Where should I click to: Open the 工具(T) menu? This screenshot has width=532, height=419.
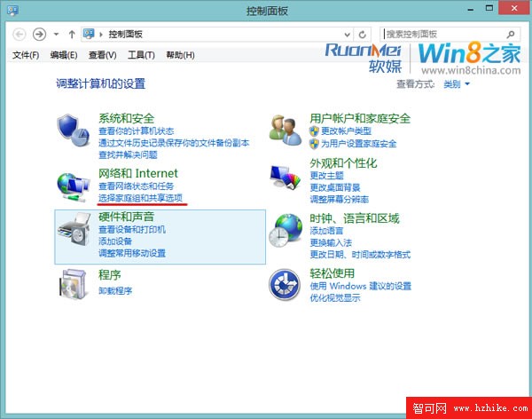pyautogui.click(x=141, y=55)
